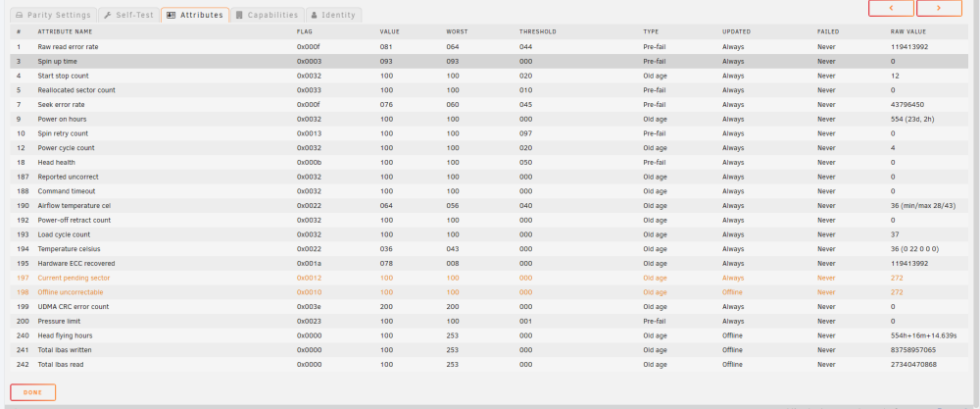Click the Threshold column header
Screen dimensions: 980x409
pos(537,32)
